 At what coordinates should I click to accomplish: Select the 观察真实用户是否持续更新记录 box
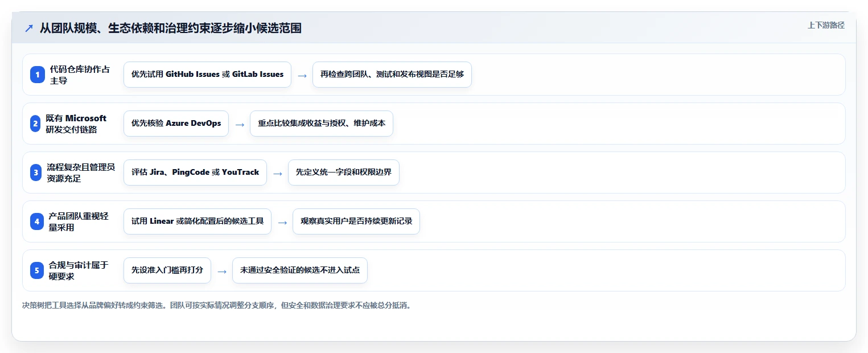356,221
